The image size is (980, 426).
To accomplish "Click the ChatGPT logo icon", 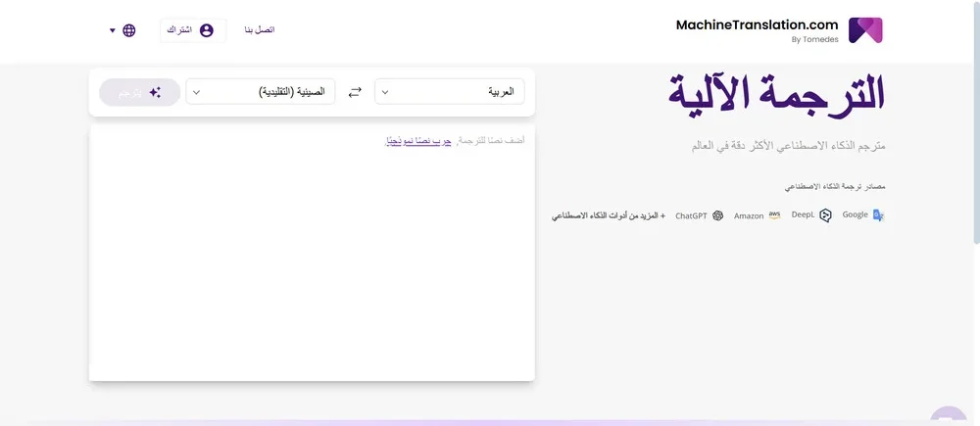I will pyautogui.click(x=717, y=215).
